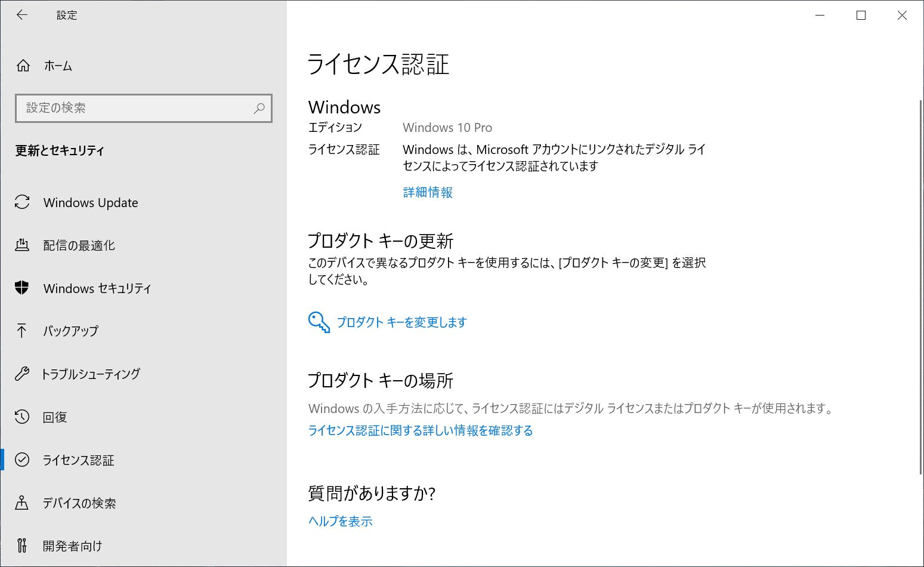Viewport: 924px width, 567px height.
Task: Click the デバイスの検索 locator icon
Action: click(22, 503)
